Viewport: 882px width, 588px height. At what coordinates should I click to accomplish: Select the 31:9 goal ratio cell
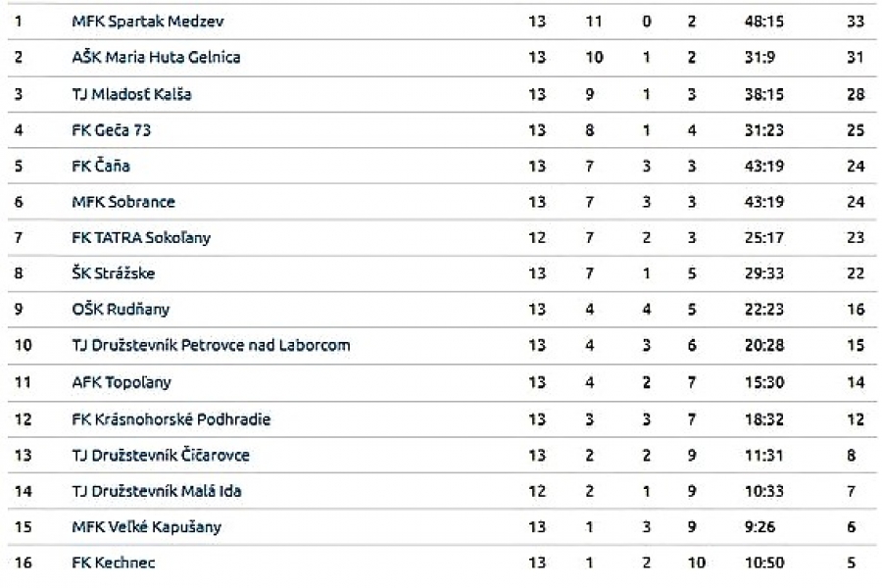tap(759, 57)
